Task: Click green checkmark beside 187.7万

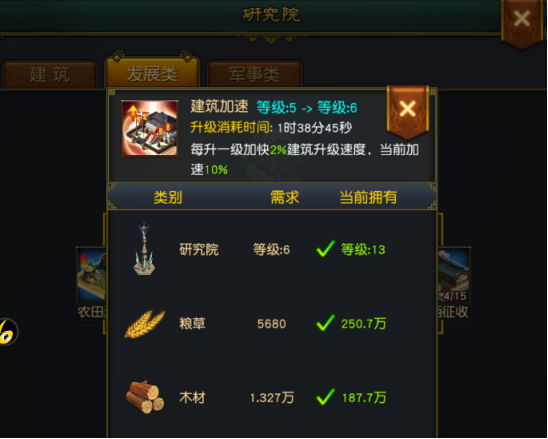Action: pos(325,397)
